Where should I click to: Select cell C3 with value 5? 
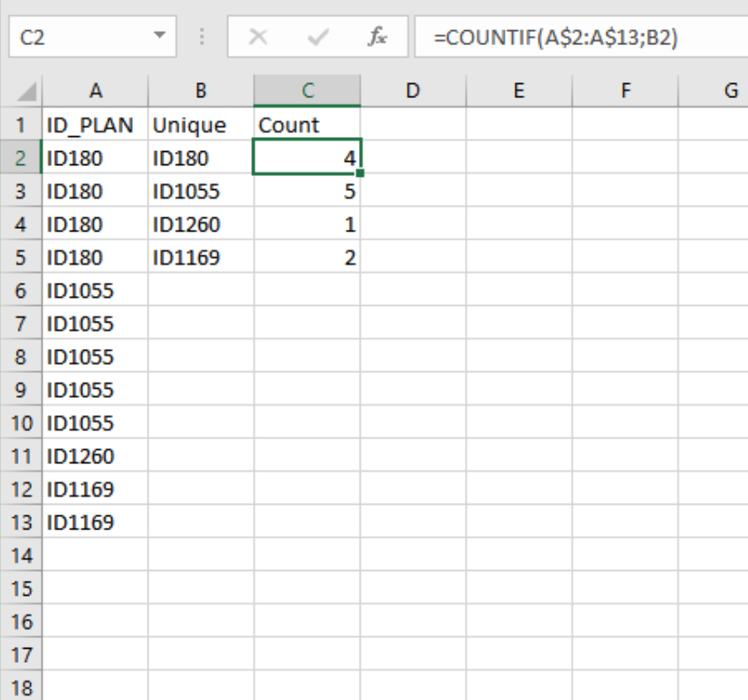point(307,192)
